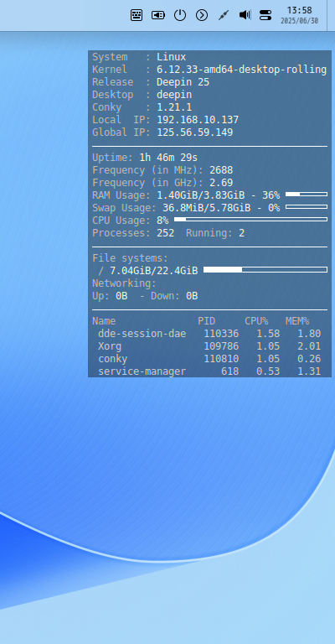Open the onscreen keyboard tray icon
The width and height of the screenshot is (335, 644).
[x=137, y=15]
